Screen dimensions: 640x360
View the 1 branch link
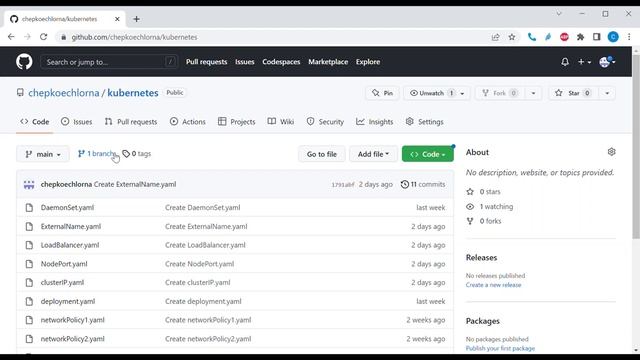[97, 154]
